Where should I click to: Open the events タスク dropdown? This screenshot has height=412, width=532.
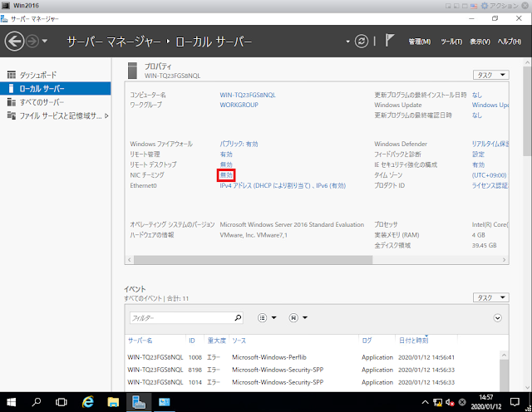click(491, 297)
